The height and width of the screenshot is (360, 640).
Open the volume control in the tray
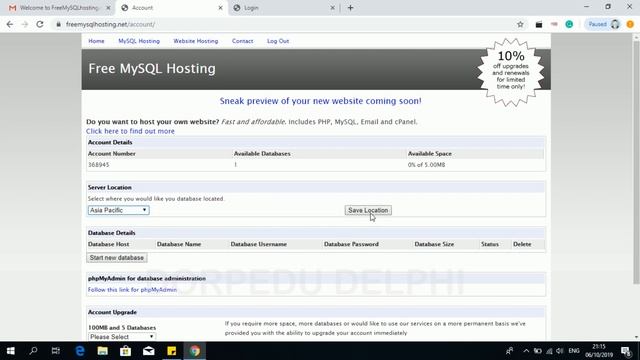pos(560,351)
